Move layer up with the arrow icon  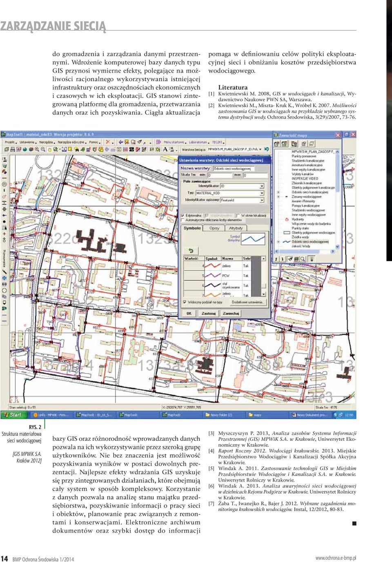[x=276, y=259]
